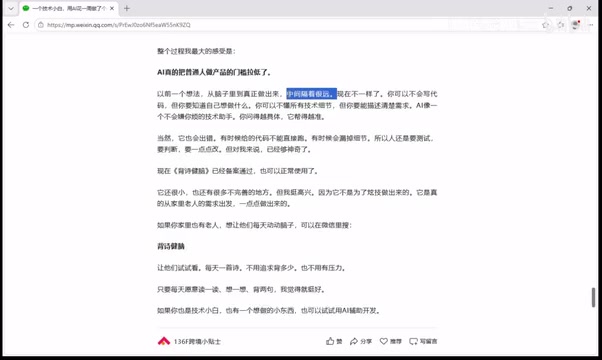Open the 136F account name link
Image resolution: width=602 pixels, height=360 pixels.
click(x=197, y=342)
